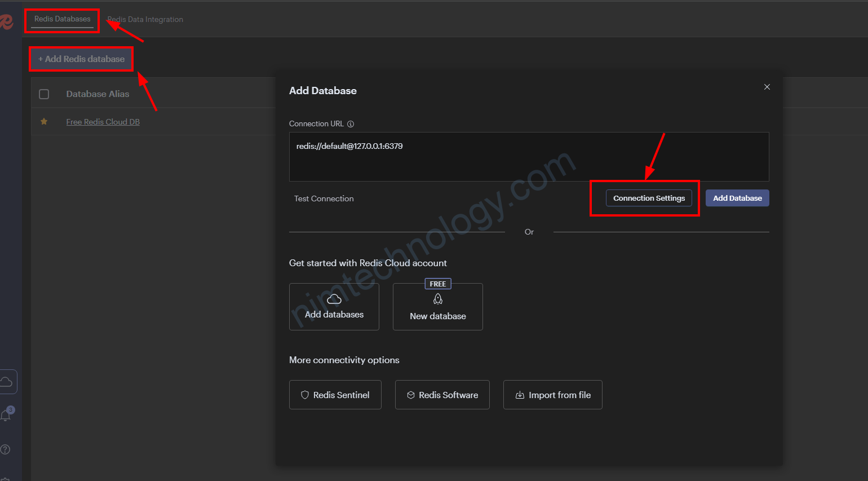Close the Add Database dialog
868x481 pixels.
click(x=767, y=87)
